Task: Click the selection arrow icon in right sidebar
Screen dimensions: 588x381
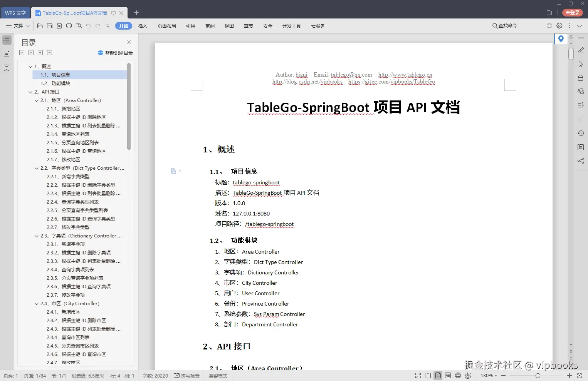Action: point(581,64)
